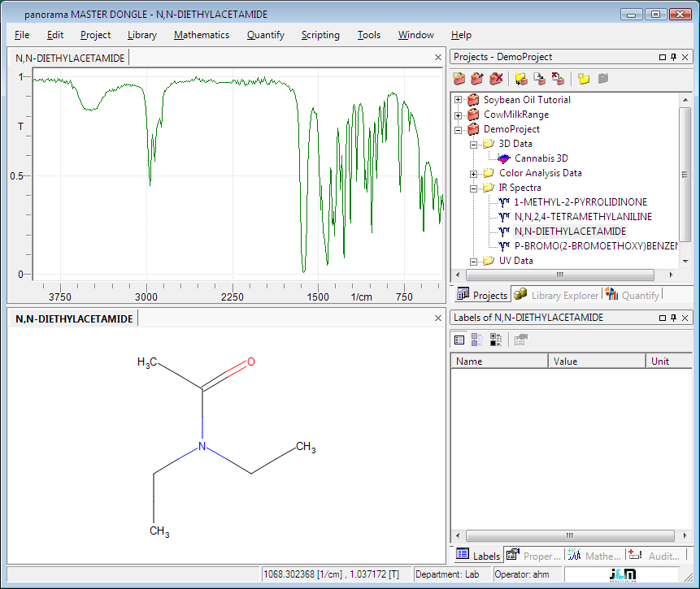This screenshot has width=700, height=589.
Task: Click the Value column header
Action: coord(597,362)
